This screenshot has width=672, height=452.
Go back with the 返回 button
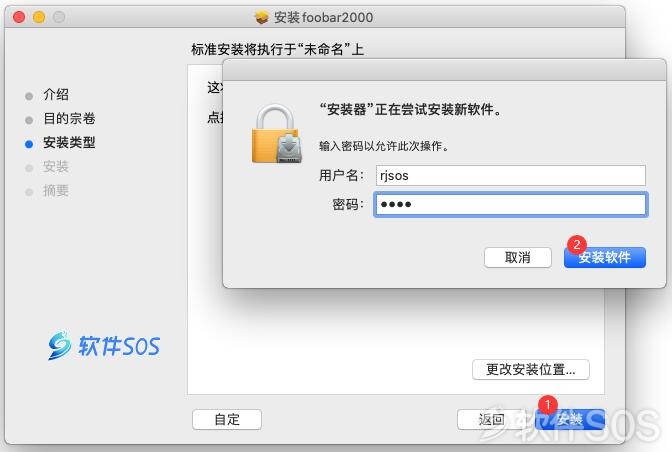tap(492, 419)
